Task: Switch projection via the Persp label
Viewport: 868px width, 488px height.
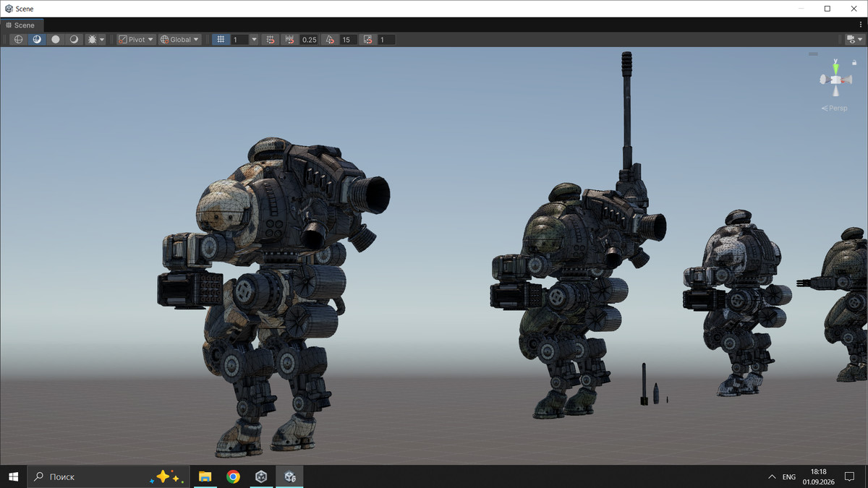Action: coord(835,108)
